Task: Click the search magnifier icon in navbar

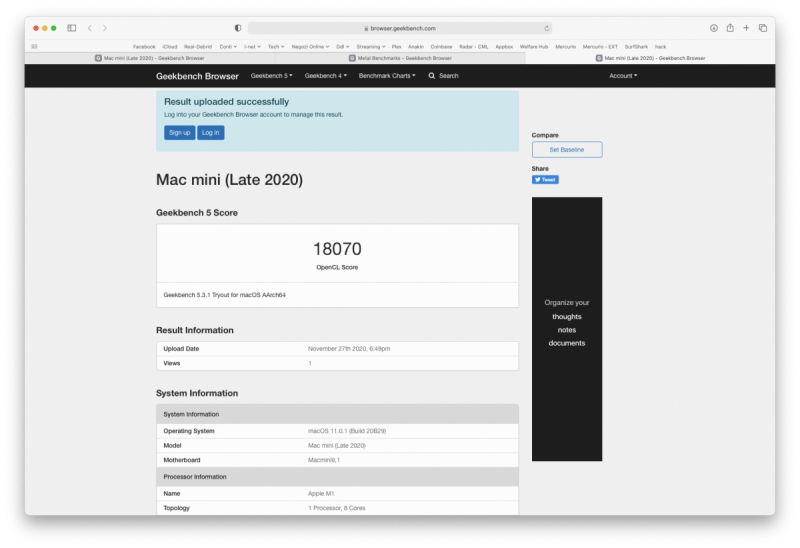Action: [x=432, y=76]
